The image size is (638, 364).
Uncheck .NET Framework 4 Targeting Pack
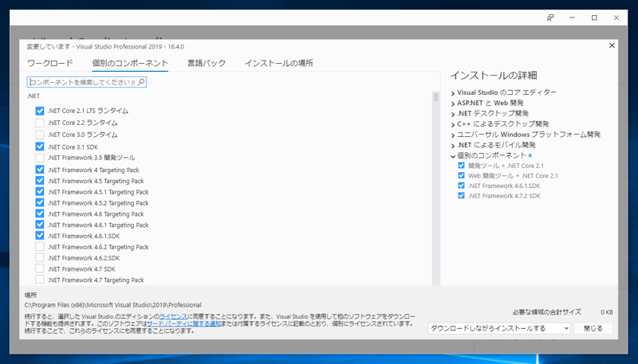[x=39, y=170]
